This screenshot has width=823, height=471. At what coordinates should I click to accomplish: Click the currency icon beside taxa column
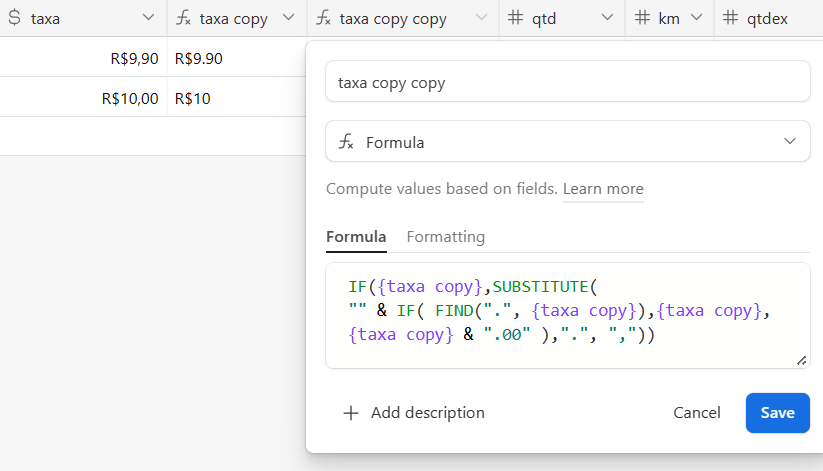tap(15, 18)
